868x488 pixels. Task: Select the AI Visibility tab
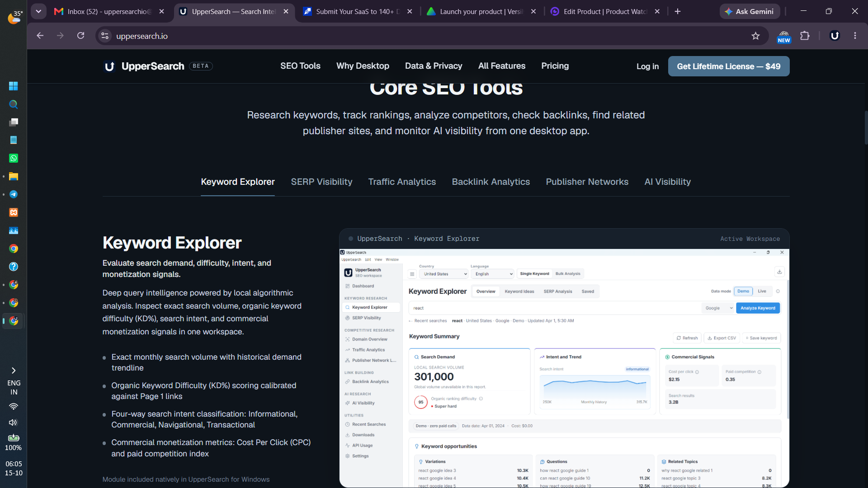tap(667, 182)
